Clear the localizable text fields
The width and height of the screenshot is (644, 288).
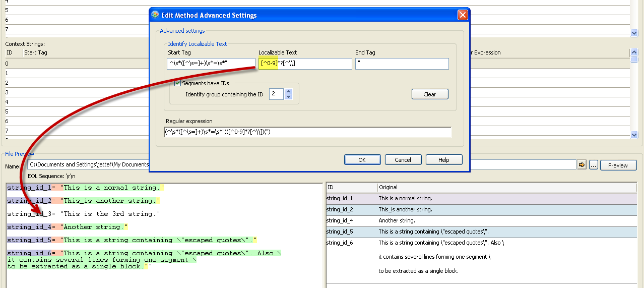(x=430, y=94)
